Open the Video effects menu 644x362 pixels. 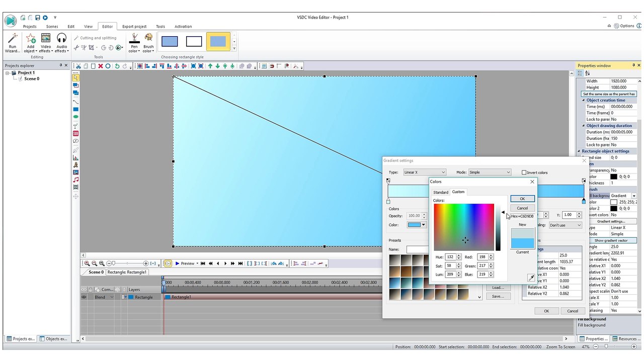pyautogui.click(x=46, y=43)
